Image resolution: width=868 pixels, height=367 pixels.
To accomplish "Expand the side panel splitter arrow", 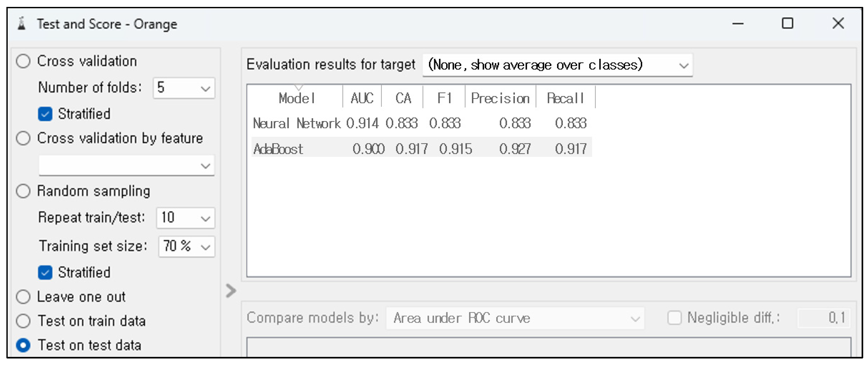I will point(231,291).
